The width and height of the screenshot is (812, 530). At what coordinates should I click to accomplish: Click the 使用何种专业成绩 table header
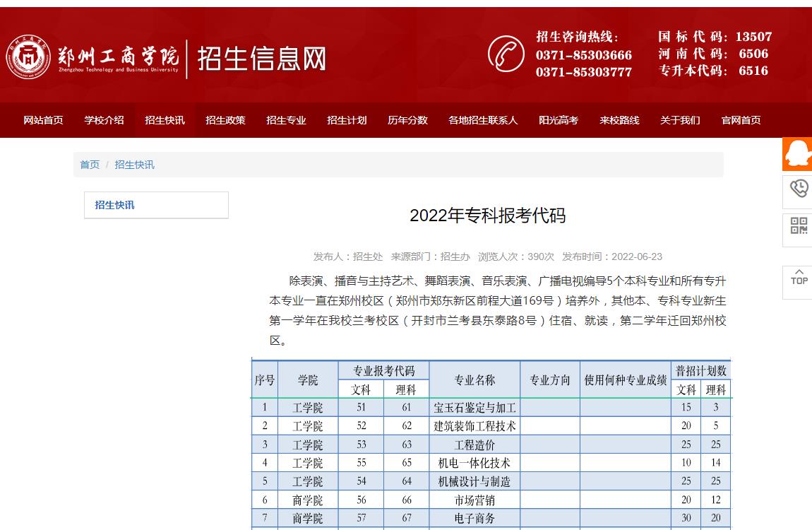click(625, 380)
